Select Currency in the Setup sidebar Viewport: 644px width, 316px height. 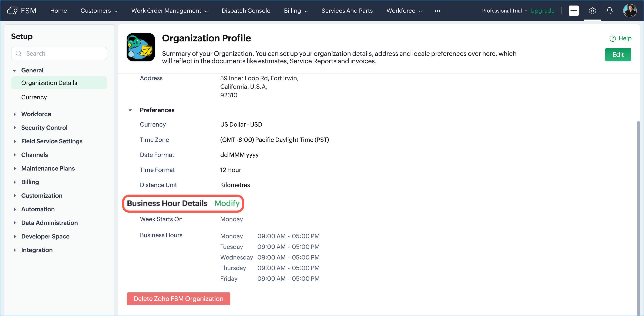(34, 97)
